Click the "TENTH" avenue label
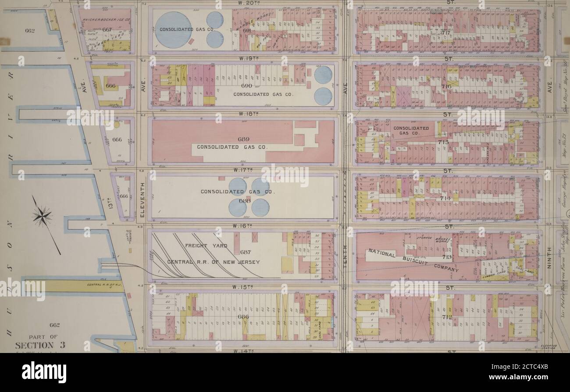Image resolution: width=570 pixels, height=392 pixels. [x=345, y=257]
